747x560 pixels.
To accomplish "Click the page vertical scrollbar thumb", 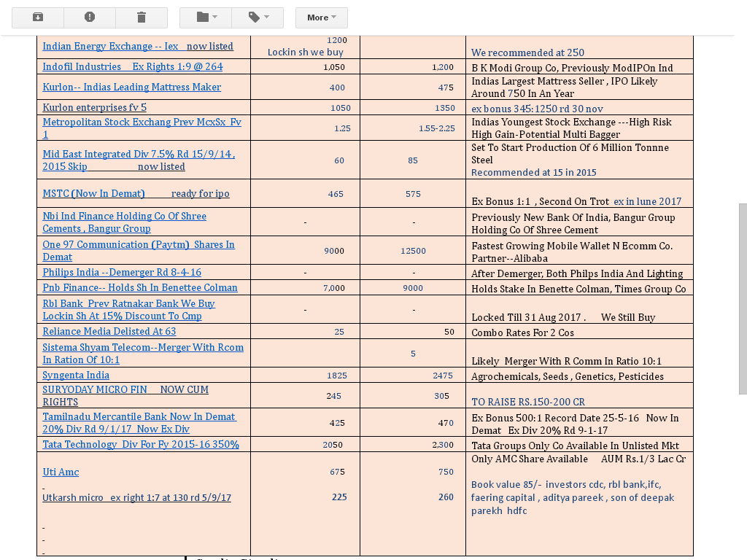I will point(743,298).
